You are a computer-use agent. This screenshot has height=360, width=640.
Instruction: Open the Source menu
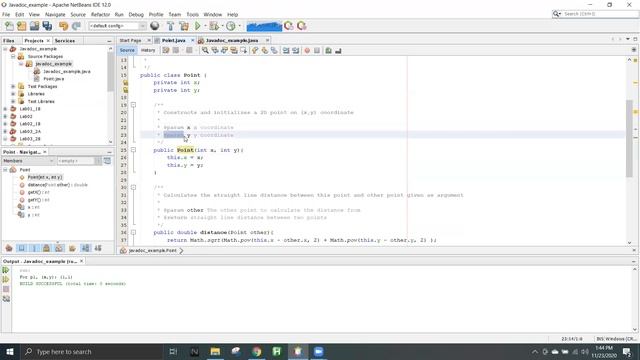(78, 14)
